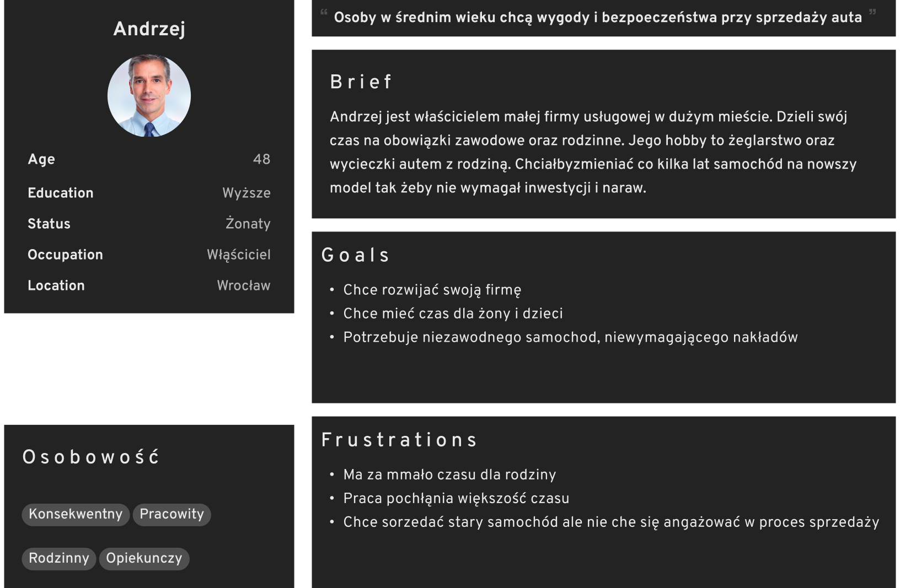Click the closing quotation mark icon
This screenshot has width=900, height=588.
click(x=872, y=12)
